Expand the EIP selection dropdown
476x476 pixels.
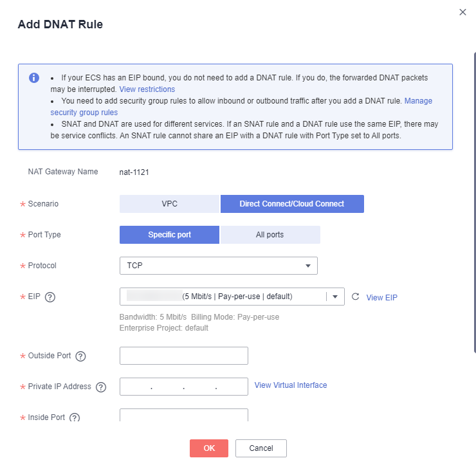click(x=232, y=297)
